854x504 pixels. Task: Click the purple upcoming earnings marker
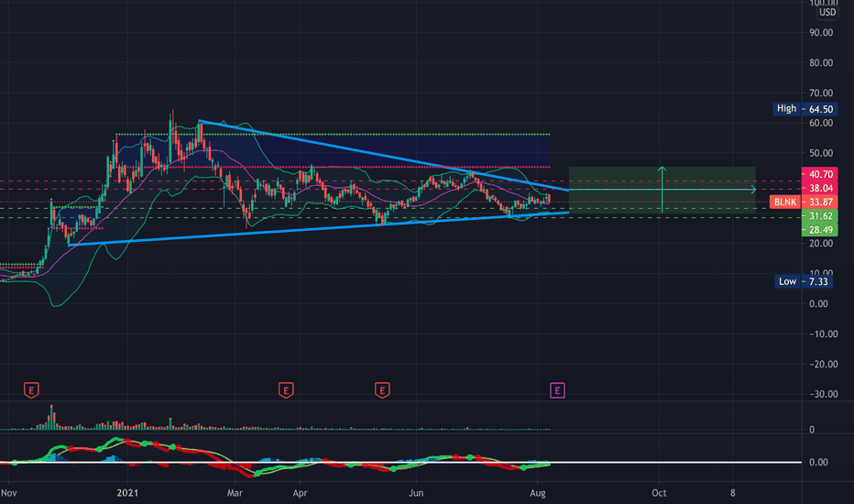[557, 390]
